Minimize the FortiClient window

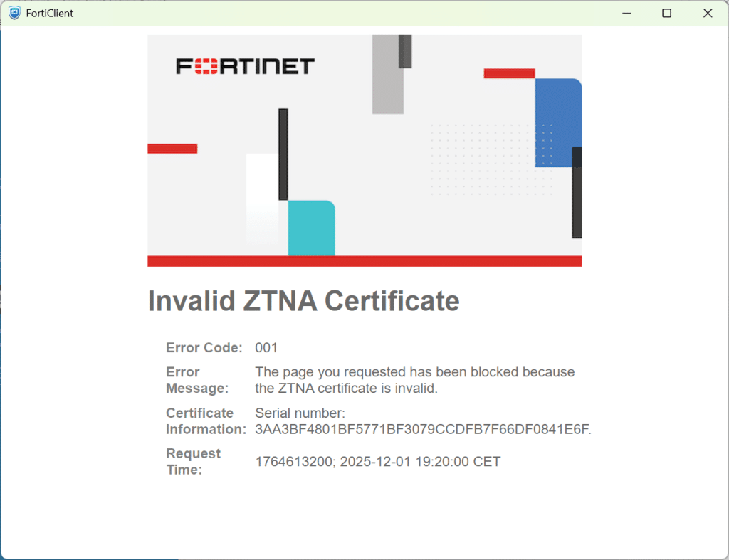point(626,13)
